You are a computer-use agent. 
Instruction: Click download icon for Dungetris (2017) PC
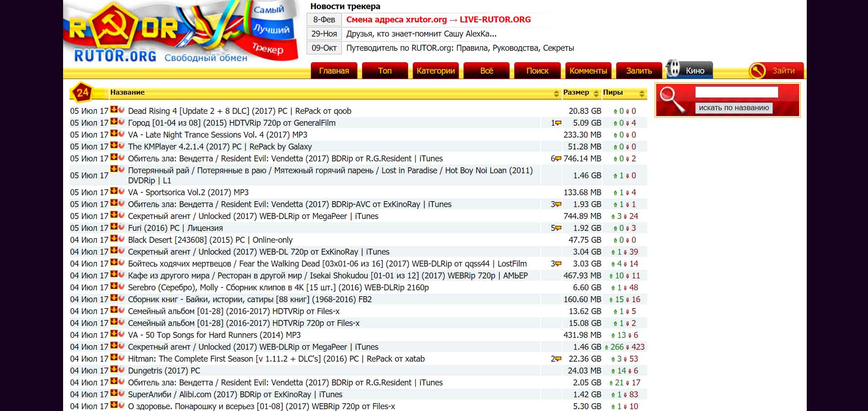pos(114,369)
